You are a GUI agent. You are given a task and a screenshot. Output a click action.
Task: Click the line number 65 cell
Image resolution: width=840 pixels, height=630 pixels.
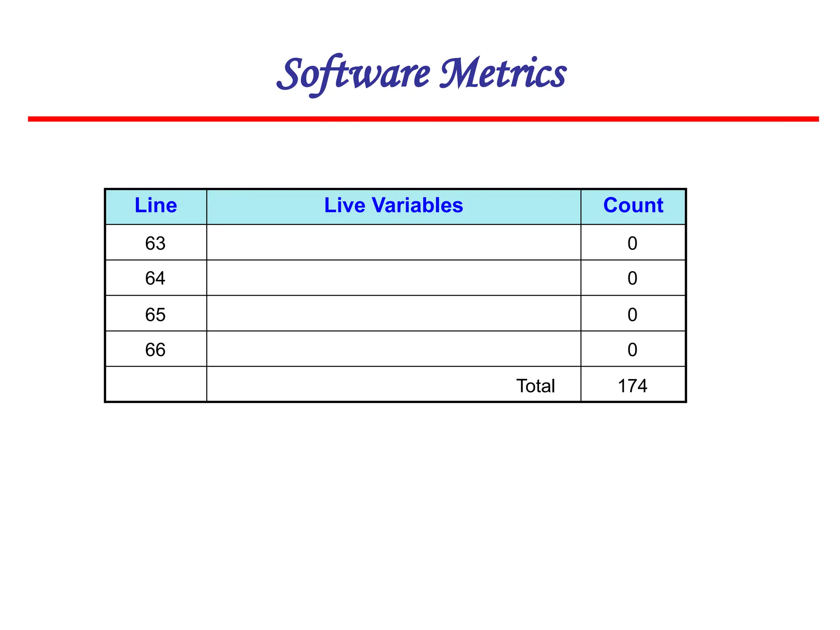[155, 315]
